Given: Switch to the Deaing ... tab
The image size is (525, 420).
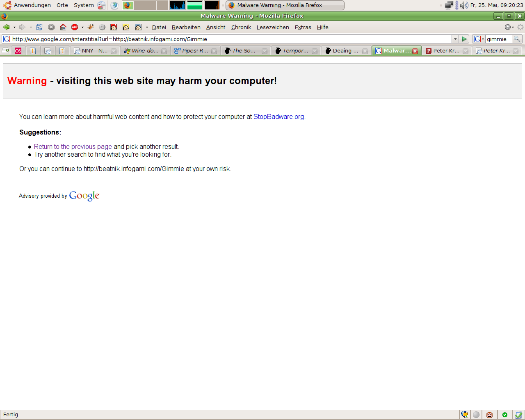Looking at the screenshot, I should 346,51.
